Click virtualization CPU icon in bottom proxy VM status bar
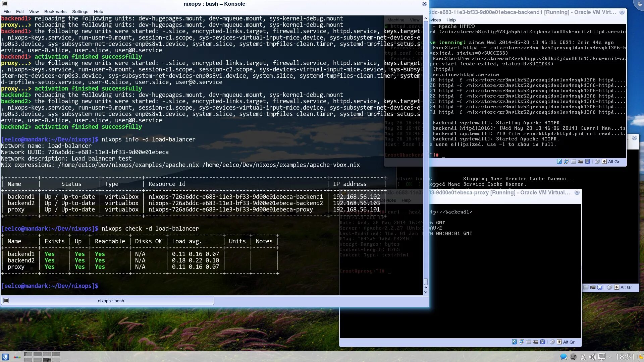This screenshot has width=644, height=362. click(542, 342)
